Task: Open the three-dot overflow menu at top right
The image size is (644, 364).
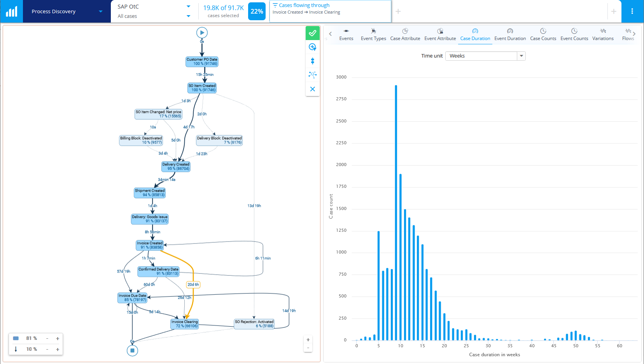Action: (x=632, y=11)
